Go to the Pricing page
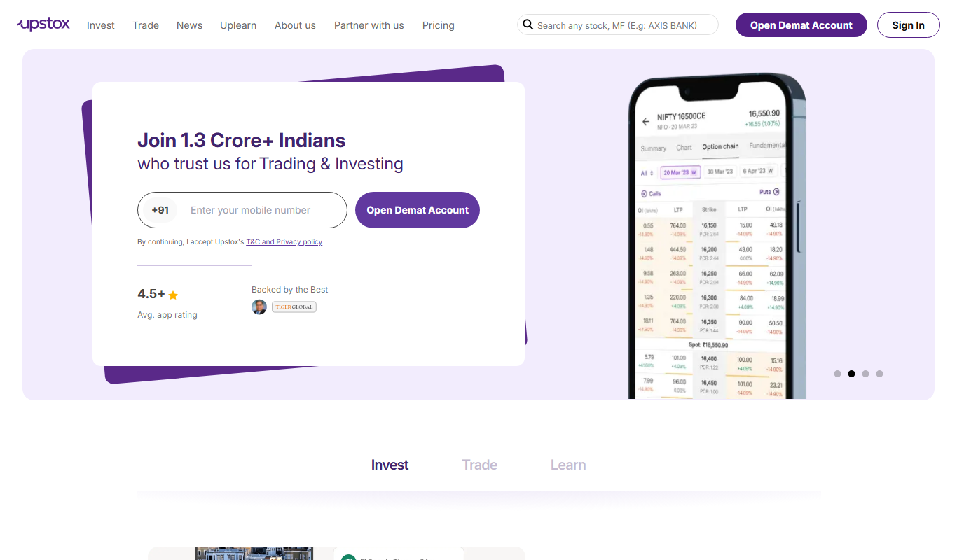957x560 pixels. (x=439, y=25)
